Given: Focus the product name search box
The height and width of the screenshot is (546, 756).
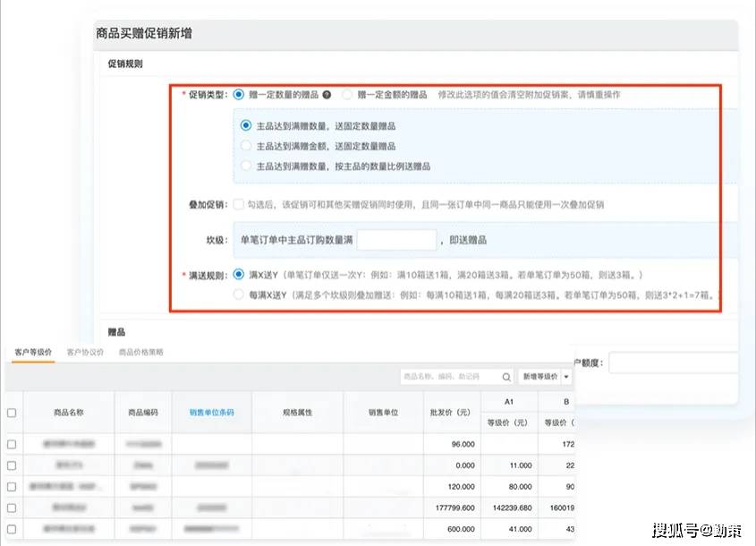Looking at the screenshot, I should 450,377.
